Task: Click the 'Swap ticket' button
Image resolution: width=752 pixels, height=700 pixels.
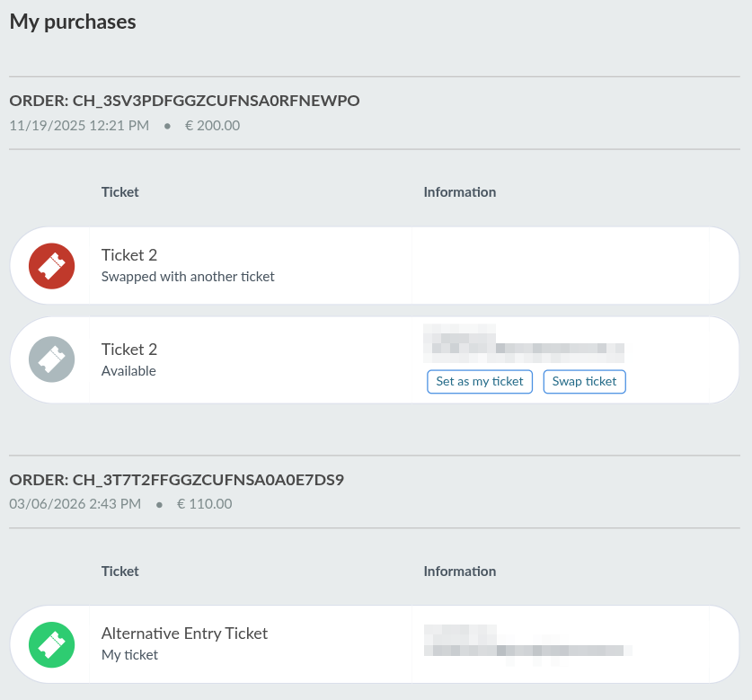Action: click(584, 381)
